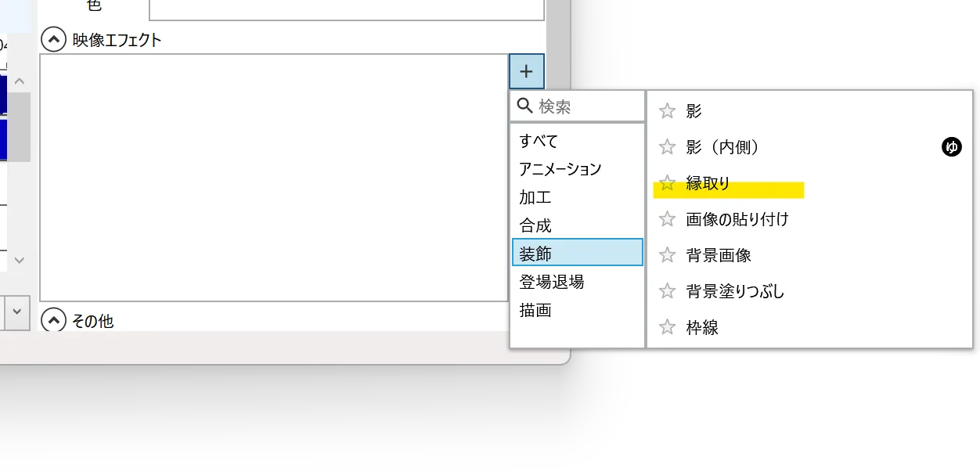Click the ゆ plugin badge beside 影（内側）
Image resolution: width=980 pixels, height=472 pixels.
[x=951, y=146]
